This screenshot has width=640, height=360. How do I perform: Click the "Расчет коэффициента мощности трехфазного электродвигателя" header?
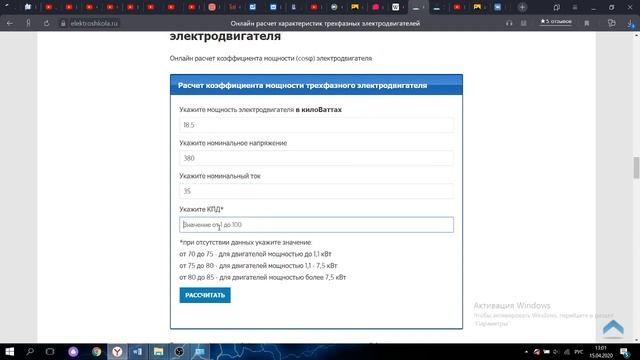[302, 85]
